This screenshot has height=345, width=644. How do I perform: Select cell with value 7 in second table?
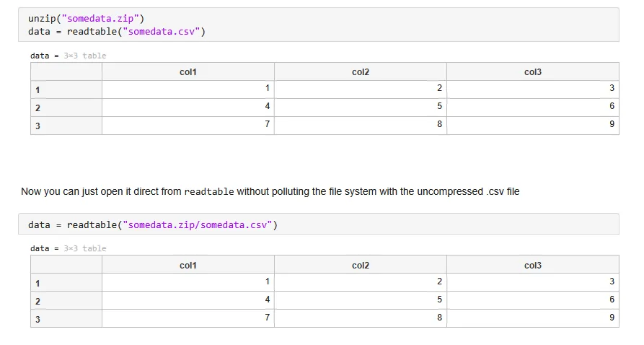point(188,318)
